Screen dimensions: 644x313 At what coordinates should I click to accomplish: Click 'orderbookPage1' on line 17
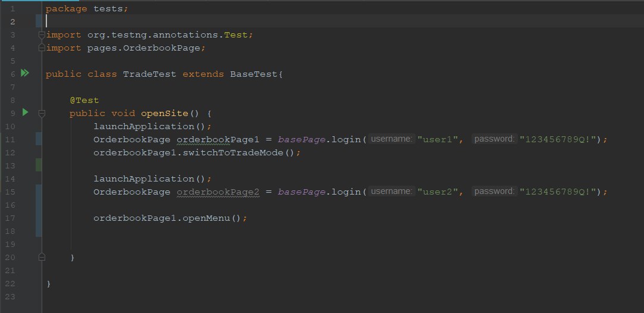[x=135, y=218]
